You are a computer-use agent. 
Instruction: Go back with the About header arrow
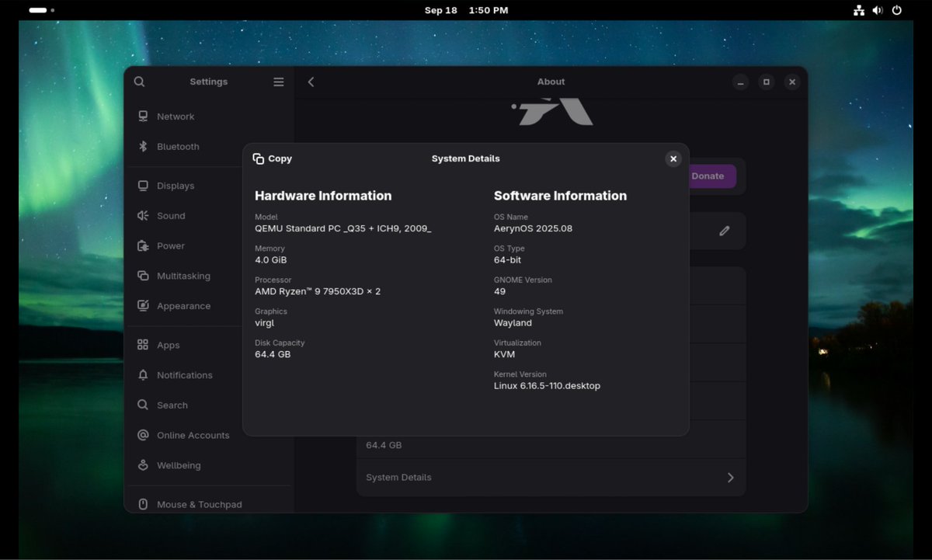(311, 82)
